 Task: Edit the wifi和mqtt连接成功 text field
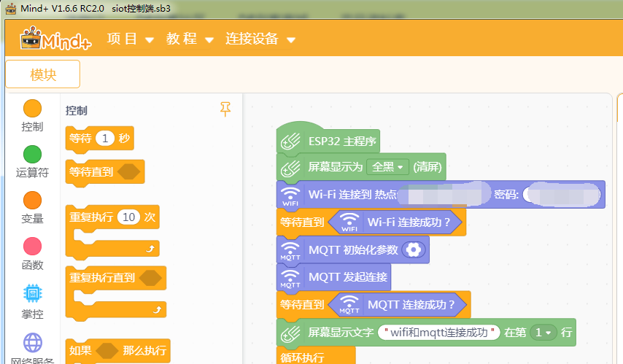(439, 332)
